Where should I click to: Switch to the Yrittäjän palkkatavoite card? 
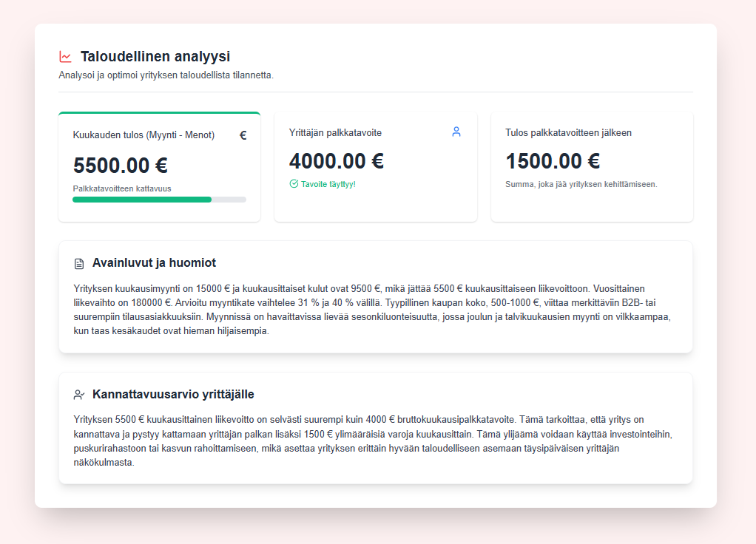375,166
